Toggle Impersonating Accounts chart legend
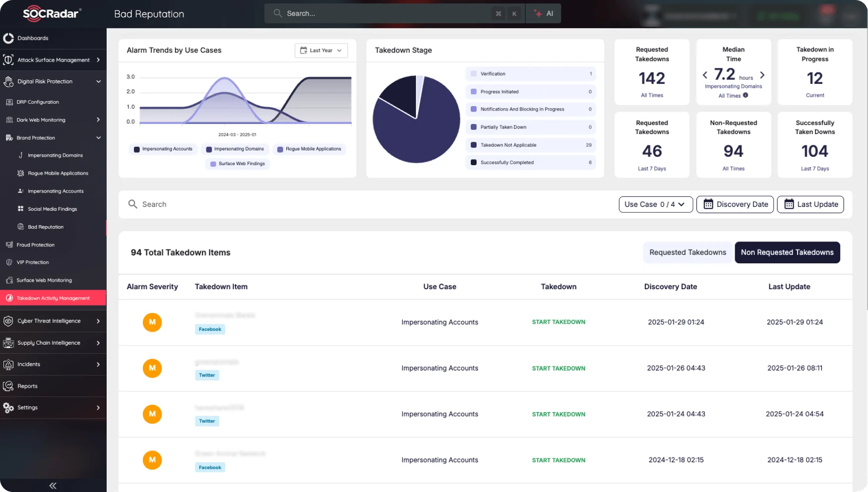The image size is (868, 492). [163, 149]
